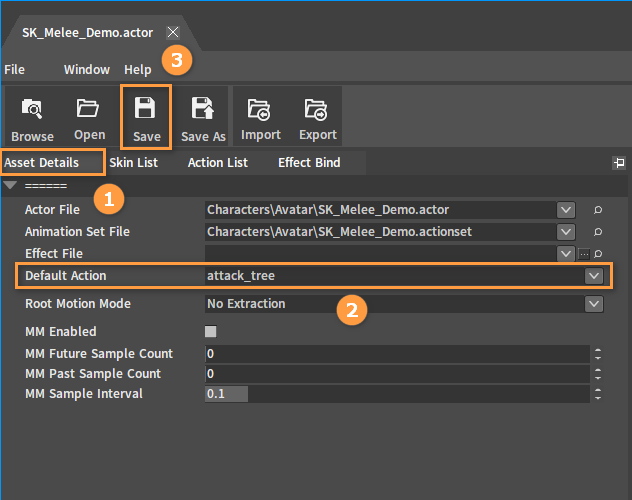Open the Effect File dropdown
This screenshot has width=632, height=500.
pos(566,254)
